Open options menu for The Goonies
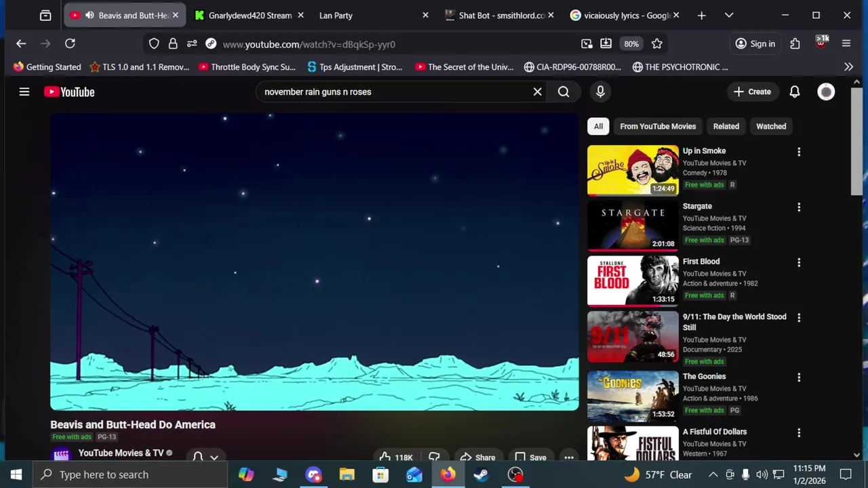 (x=799, y=377)
